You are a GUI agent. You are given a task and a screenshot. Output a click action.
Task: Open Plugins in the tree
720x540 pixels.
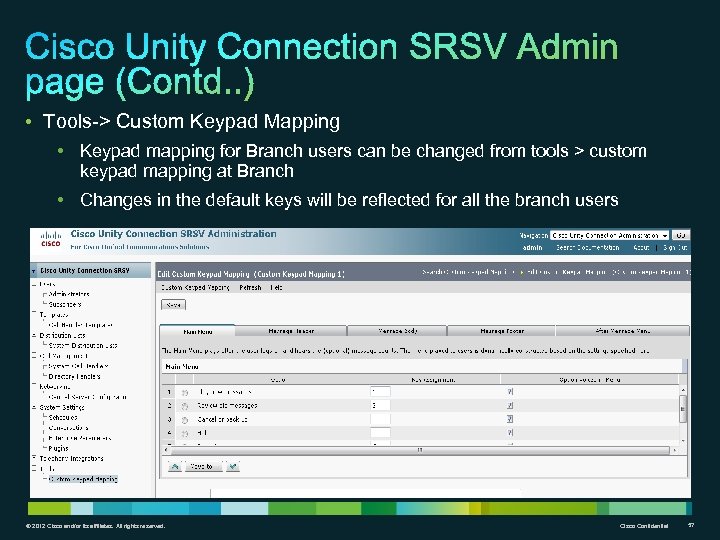coord(58,448)
